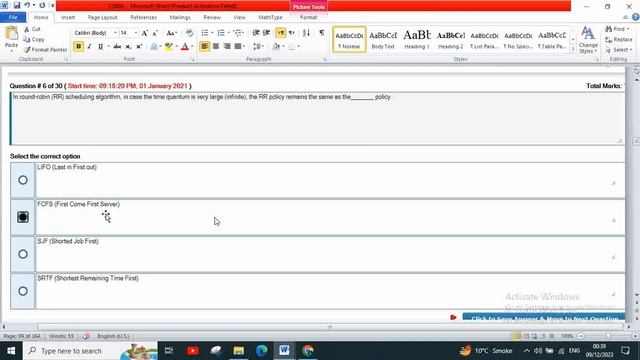Viewport: 640px width, 360px height.
Task: Apply superscript formatting
Action: pos(139,47)
